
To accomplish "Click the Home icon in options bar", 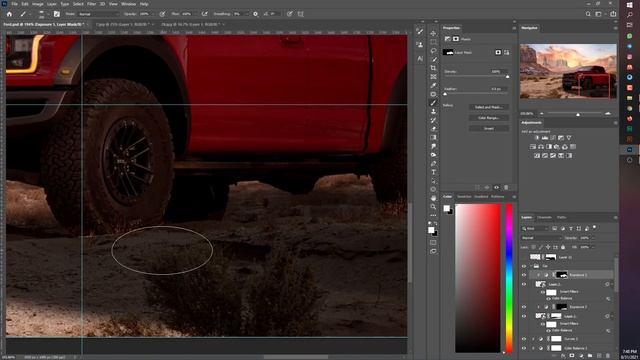I will [9, 14].
